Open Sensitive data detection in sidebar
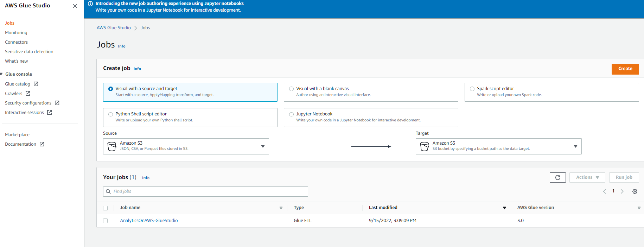Screen dimensions: 644x247 click(29, 51)
